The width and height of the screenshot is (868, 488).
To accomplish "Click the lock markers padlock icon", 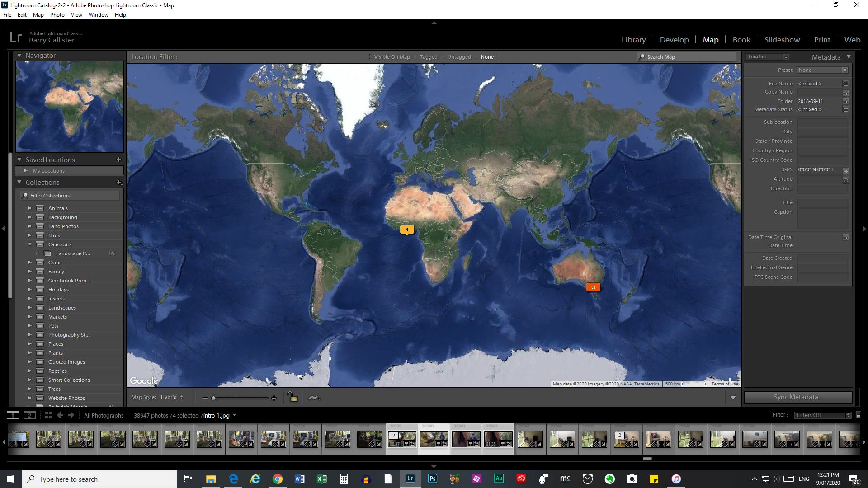I will pos(292,397).
